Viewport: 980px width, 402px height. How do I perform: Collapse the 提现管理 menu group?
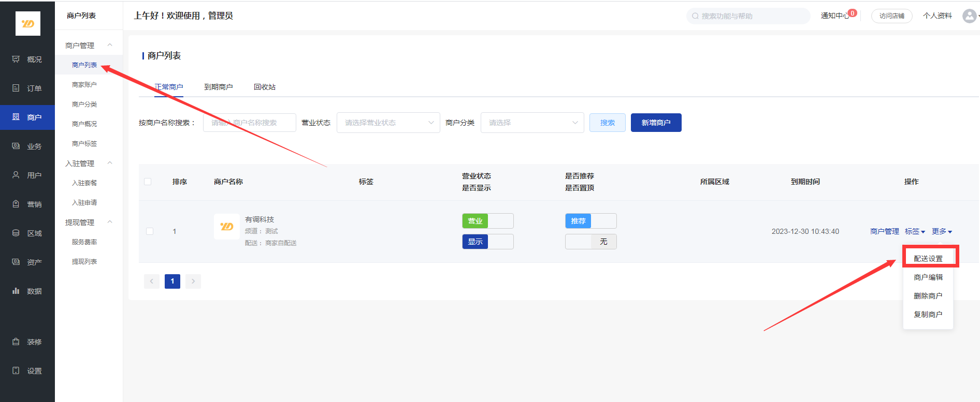tap(110, 222)
